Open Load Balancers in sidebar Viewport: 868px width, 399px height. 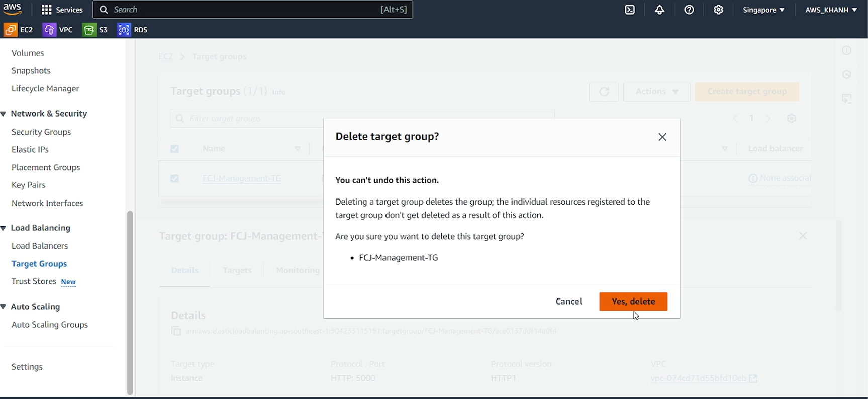[40, 246]
